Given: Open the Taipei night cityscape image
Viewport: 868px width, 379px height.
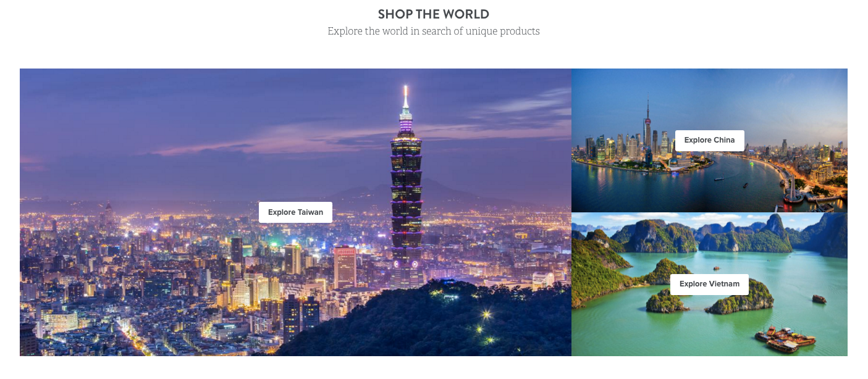Looking at the screenshot, I should pyautogui.click(x=295, y=212).
